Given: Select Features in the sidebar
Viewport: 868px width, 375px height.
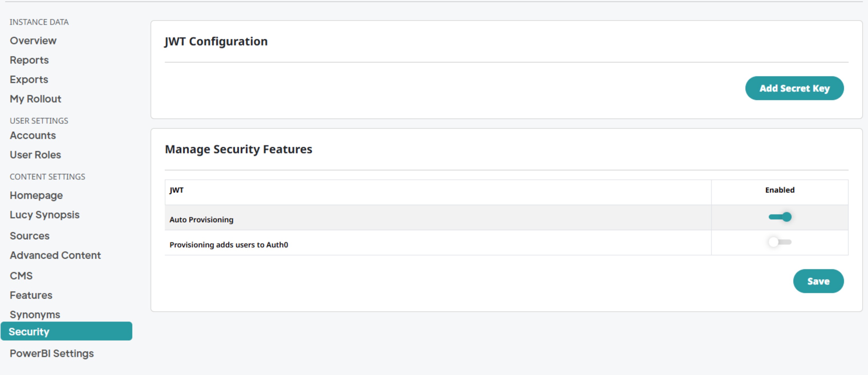Looking at the screenshot, I should pyautogui.click(x=31, y=295).
